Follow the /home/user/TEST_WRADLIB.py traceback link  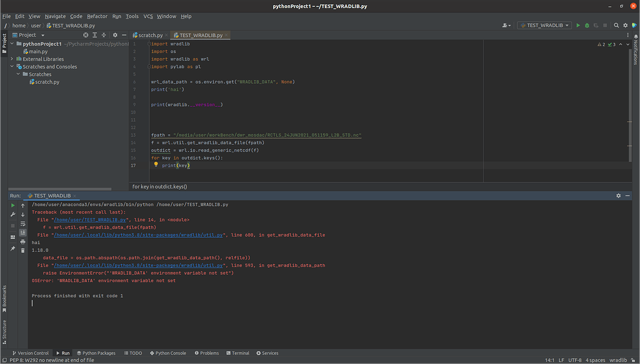[x=91, y=220]
